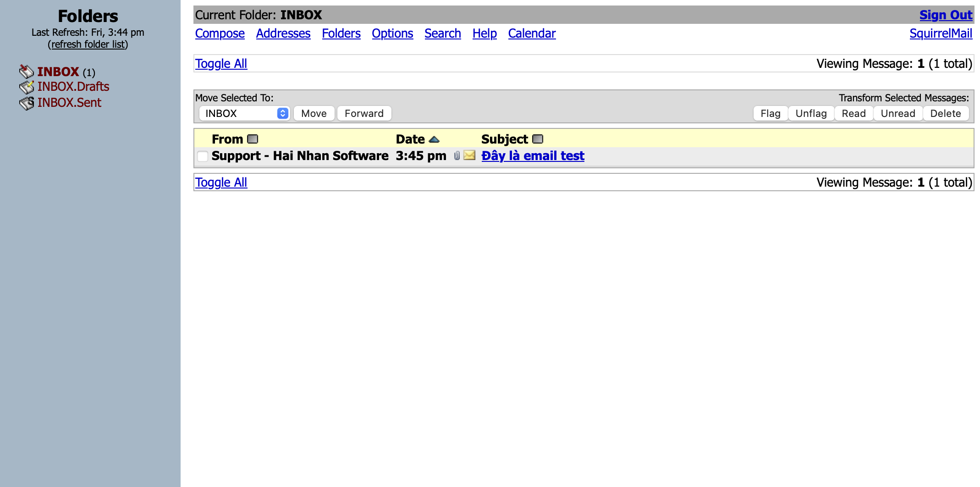Sort by Subject column icon
This screenshot has height=487, width=980.
tap(538, 139)
